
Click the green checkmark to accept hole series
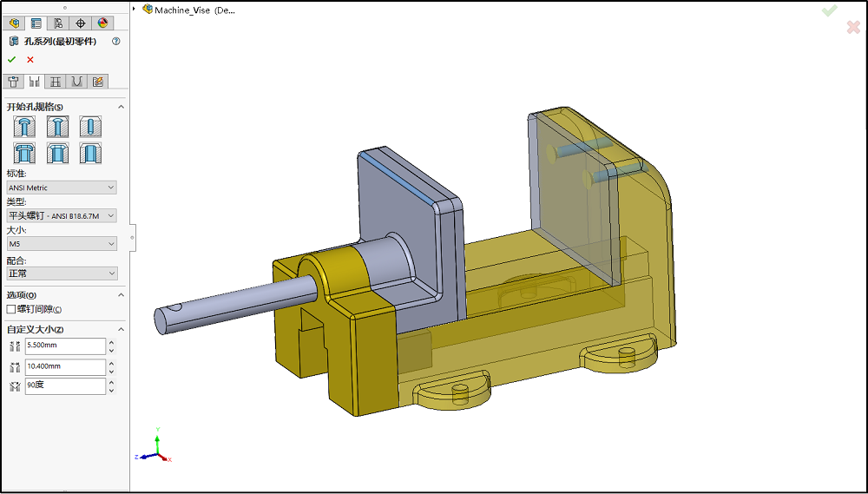tap(12, 60)
